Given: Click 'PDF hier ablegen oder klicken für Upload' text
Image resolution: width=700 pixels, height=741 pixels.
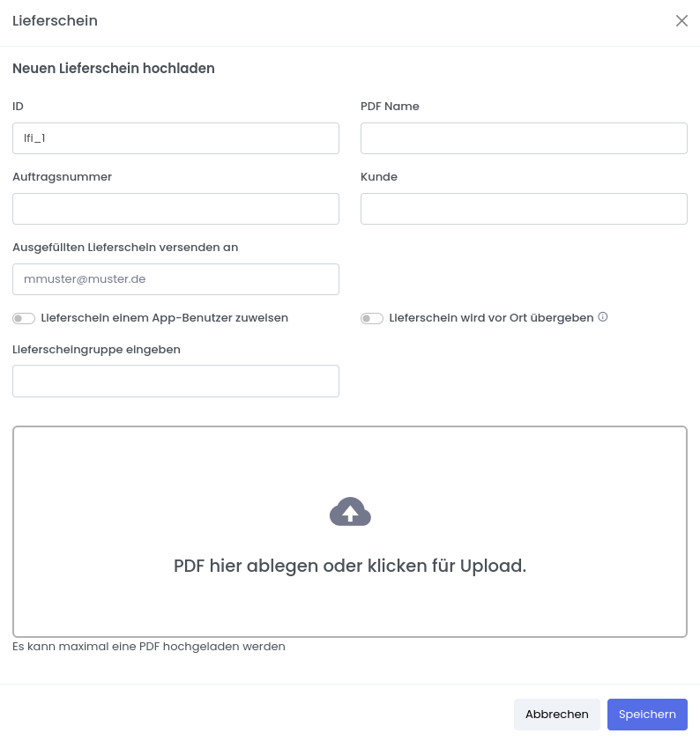Looking at the screenshot, I should (350, 566).
